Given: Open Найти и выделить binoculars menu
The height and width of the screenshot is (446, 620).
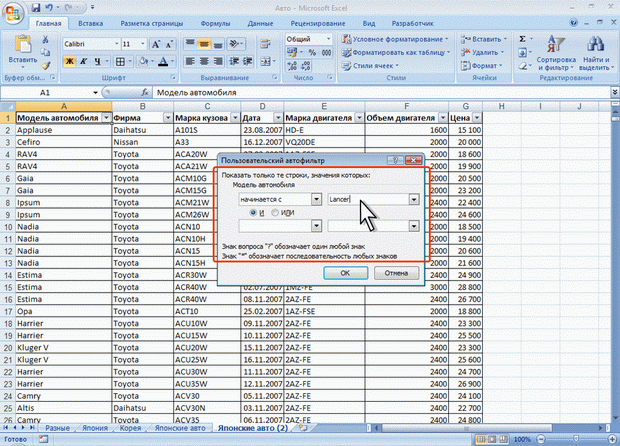Looking at the screenshot, I should [596, 53].
